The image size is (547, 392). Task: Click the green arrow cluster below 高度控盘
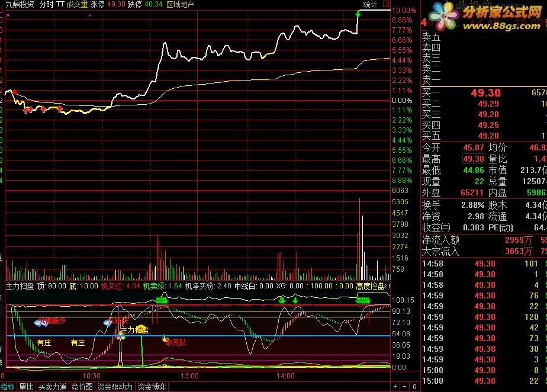(363, 300)
